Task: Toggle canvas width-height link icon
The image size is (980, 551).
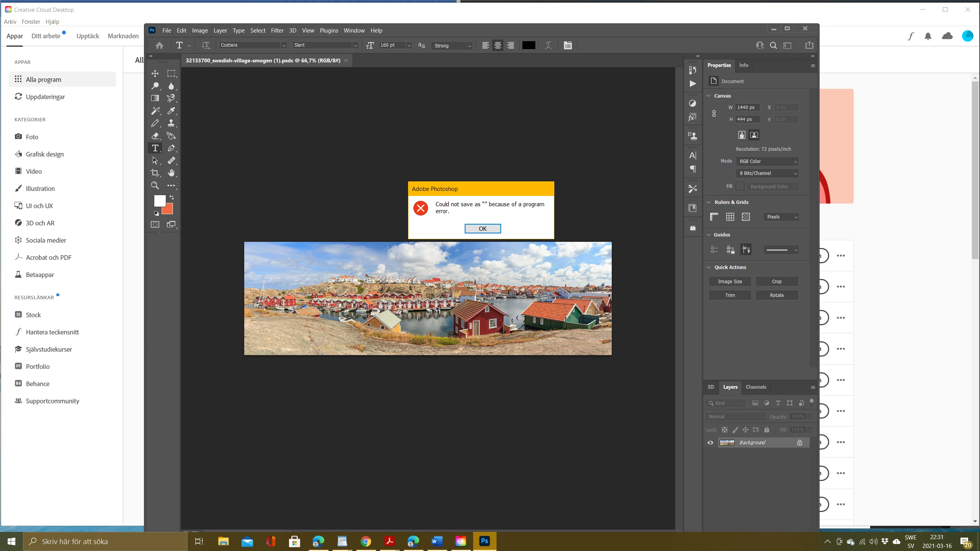Action: coord(714,114)
